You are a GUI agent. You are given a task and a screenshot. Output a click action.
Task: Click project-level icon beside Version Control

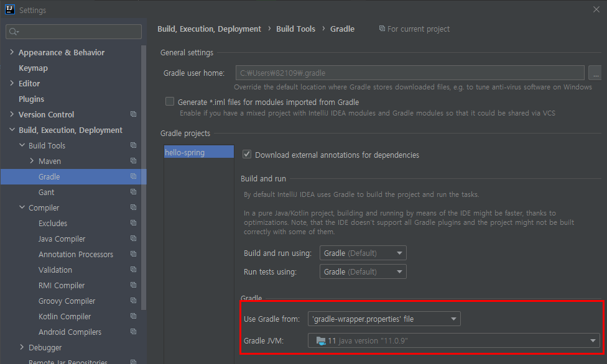pyautogui.click(x=133, y=114)
